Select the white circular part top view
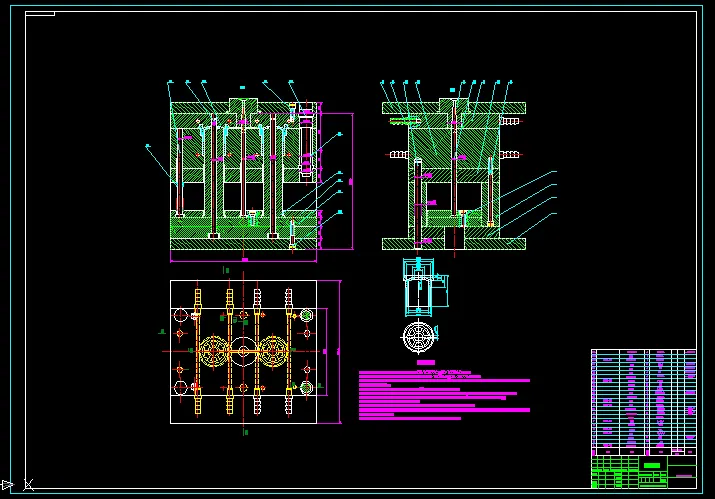Screen dimensions: 715x499 pyautogui.click(x=418, y=337)
